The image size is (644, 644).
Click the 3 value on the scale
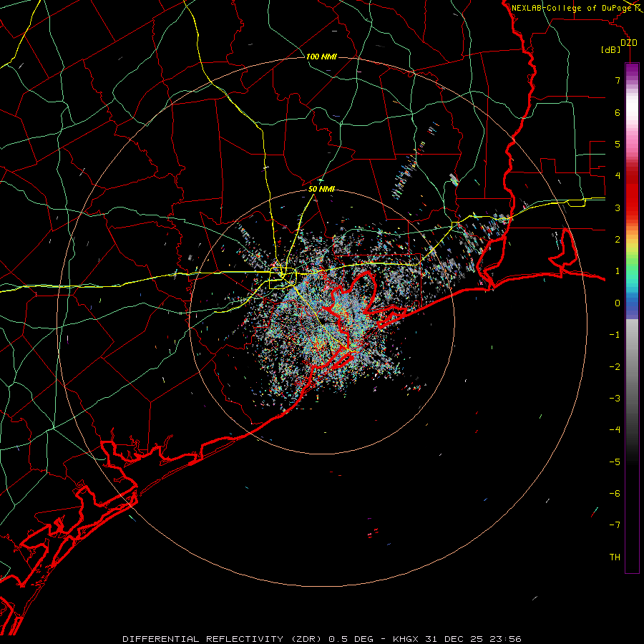(x=618, y=208)
